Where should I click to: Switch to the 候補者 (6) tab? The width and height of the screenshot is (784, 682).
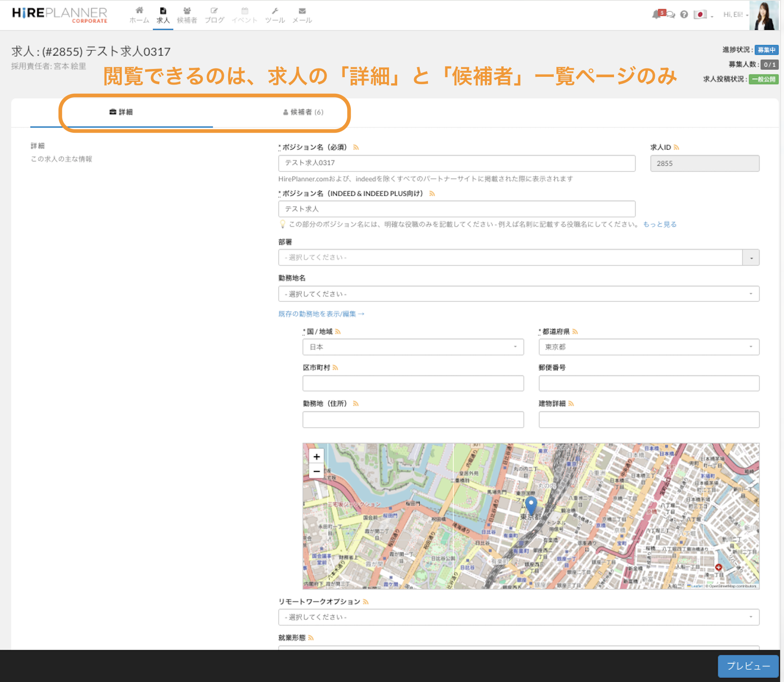pyautogui.click(x=303, y=112)
